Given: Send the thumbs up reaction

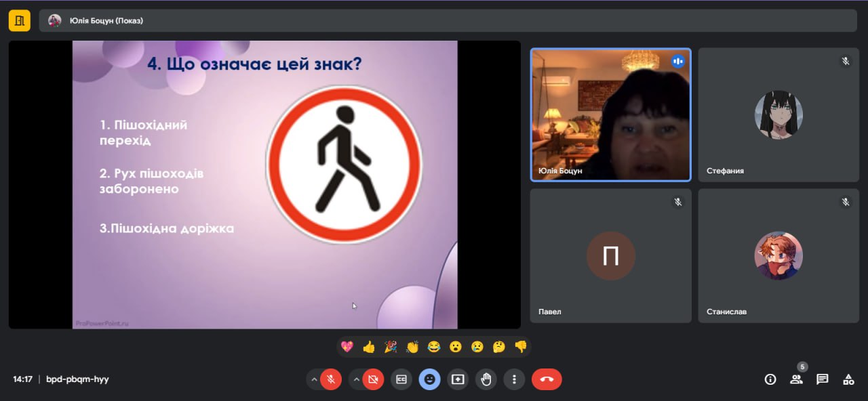Looking at the screenshot, I should [368, 347].
